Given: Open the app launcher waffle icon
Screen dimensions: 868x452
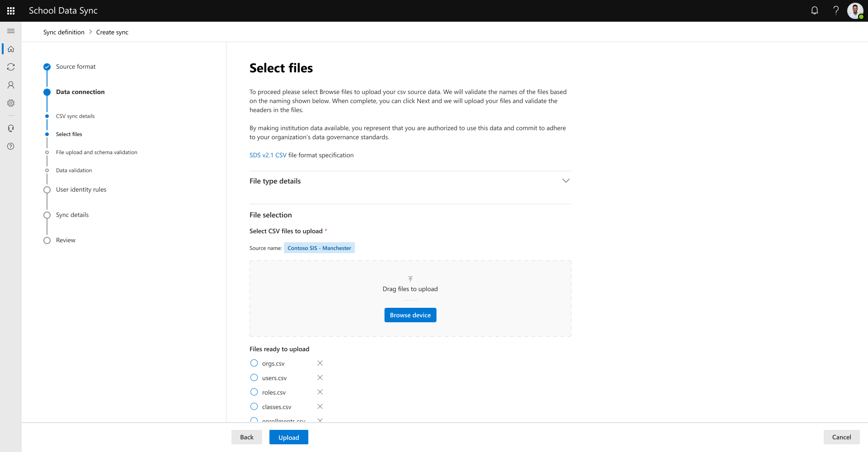Looking at the screenshot, I should pos(11,10).
